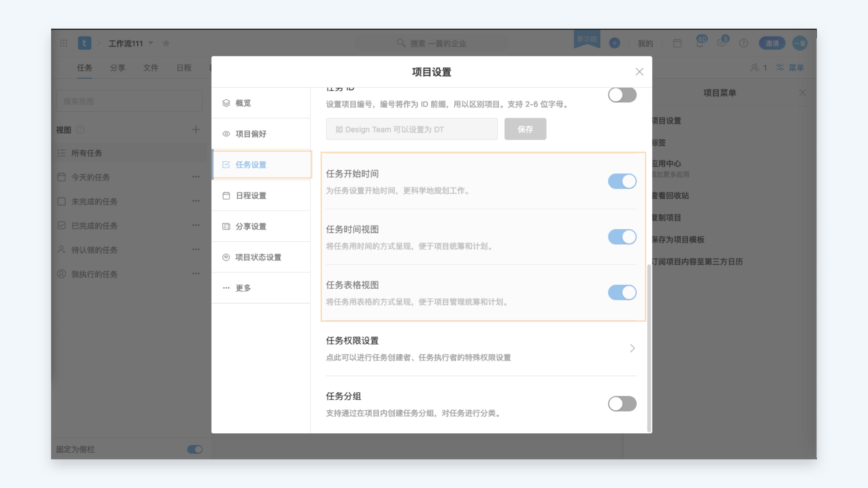Enable the 任务分组 toggle

click(622, 404)
